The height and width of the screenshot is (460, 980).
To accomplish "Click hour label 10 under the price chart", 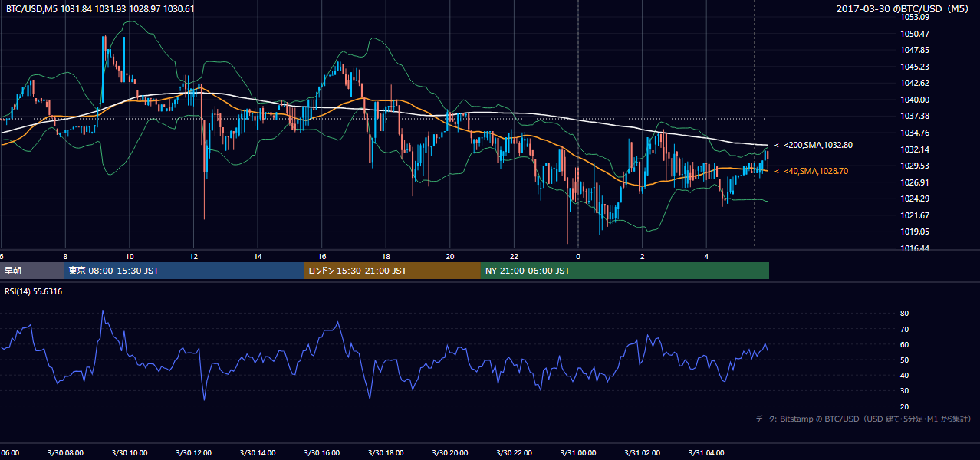I will (130, 256).
